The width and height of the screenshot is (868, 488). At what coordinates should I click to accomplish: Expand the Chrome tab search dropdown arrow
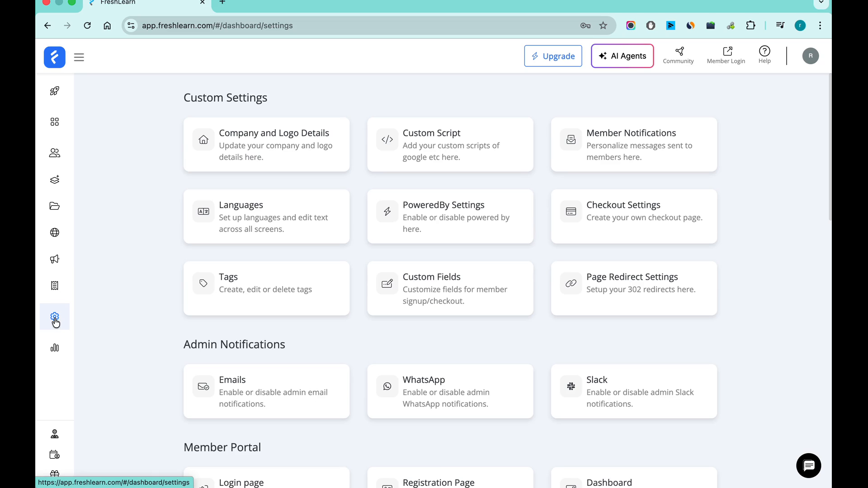(x=821, y=2)
